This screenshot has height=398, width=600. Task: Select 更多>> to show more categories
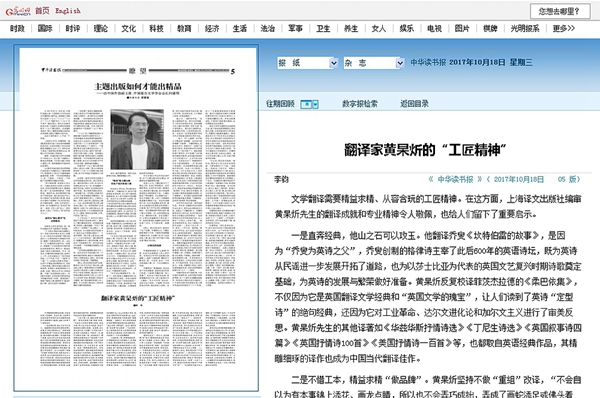564,28
